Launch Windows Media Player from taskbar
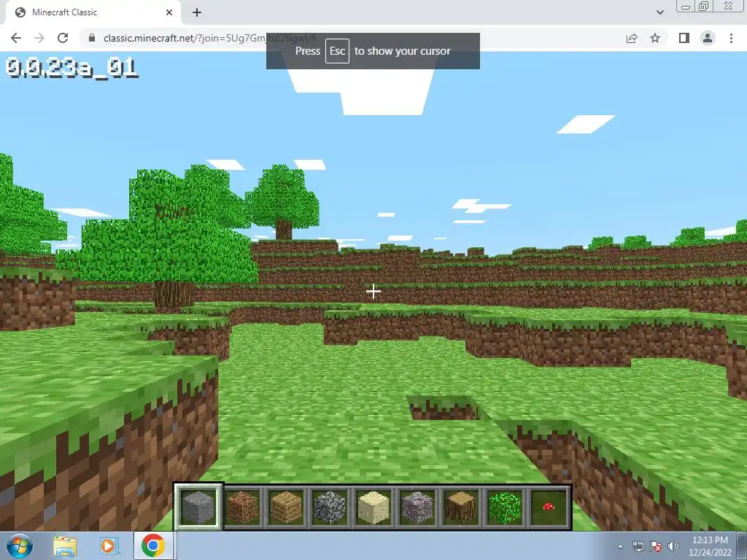Screen dimensions: 747x560 click(x=109, y=546)
